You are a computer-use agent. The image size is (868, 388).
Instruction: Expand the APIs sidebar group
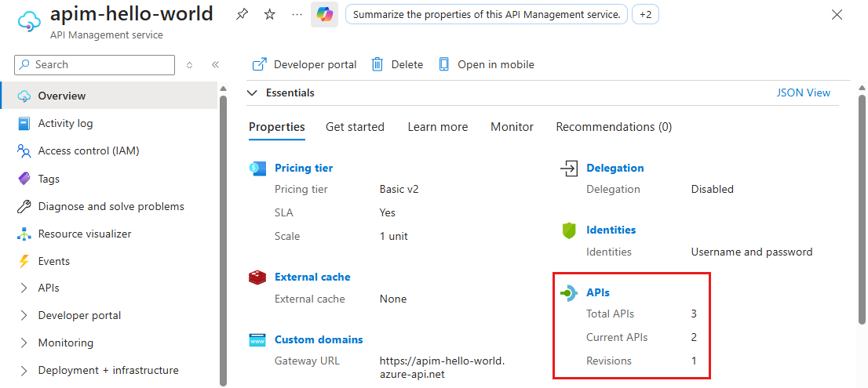[x=24, y=288]
